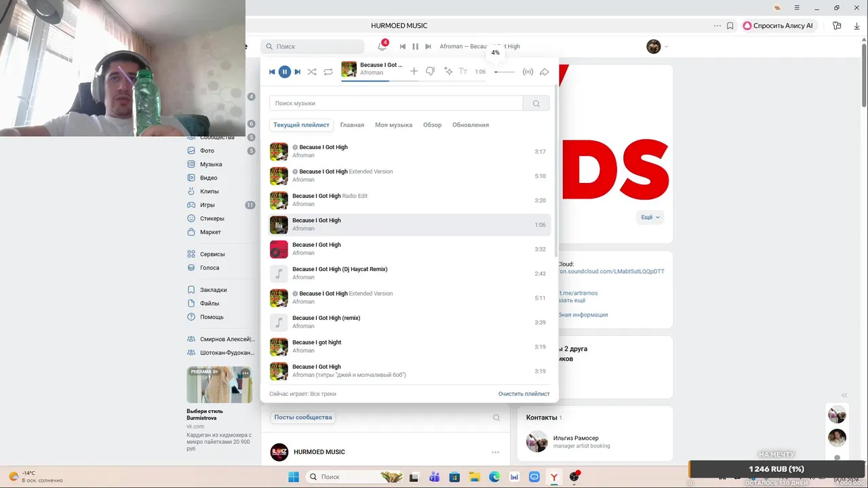Open Закладки in left sidebar

tap(213, 289)
